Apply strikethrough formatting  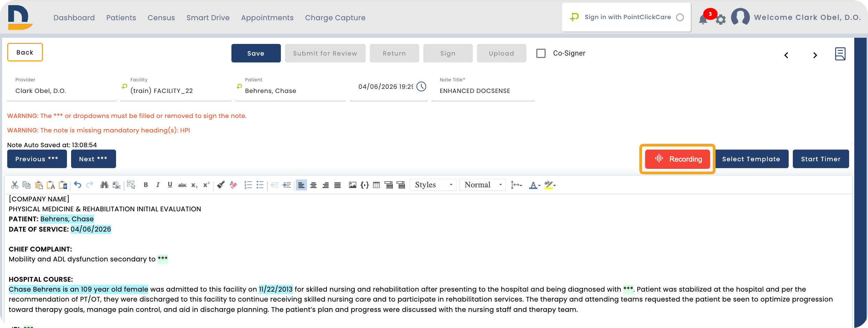pyautogui.click(x=182, y=185)
